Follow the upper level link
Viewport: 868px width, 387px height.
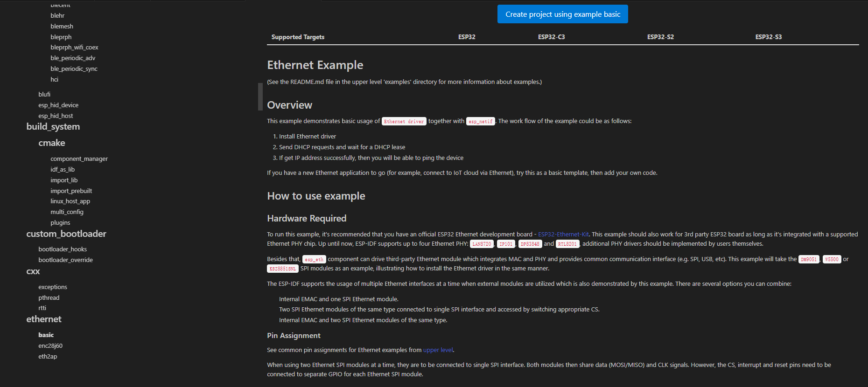(438, 350)
